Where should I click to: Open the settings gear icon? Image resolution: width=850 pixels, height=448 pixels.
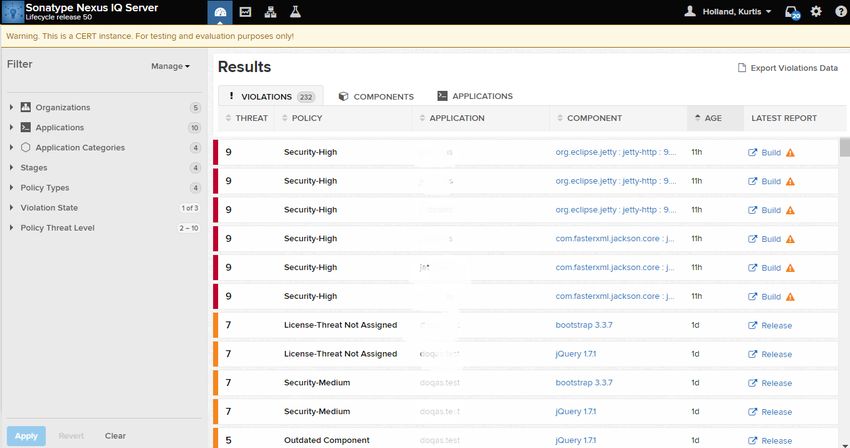[x=816, y=11]
